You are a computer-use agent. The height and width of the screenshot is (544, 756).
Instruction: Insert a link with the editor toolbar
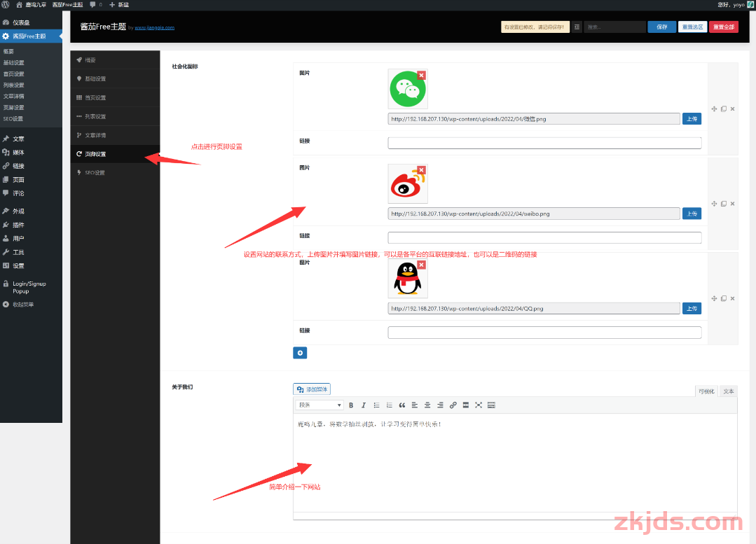tap(453, 405)
